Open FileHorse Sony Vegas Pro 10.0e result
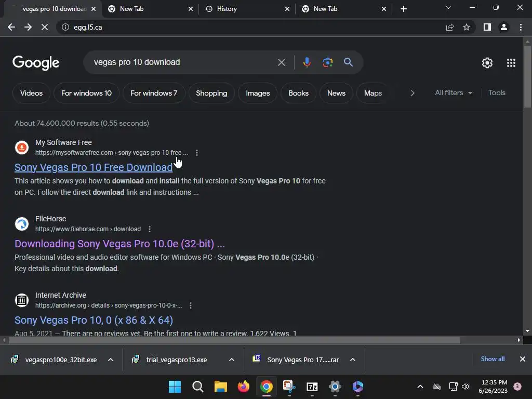 click(x=119, y=244)
